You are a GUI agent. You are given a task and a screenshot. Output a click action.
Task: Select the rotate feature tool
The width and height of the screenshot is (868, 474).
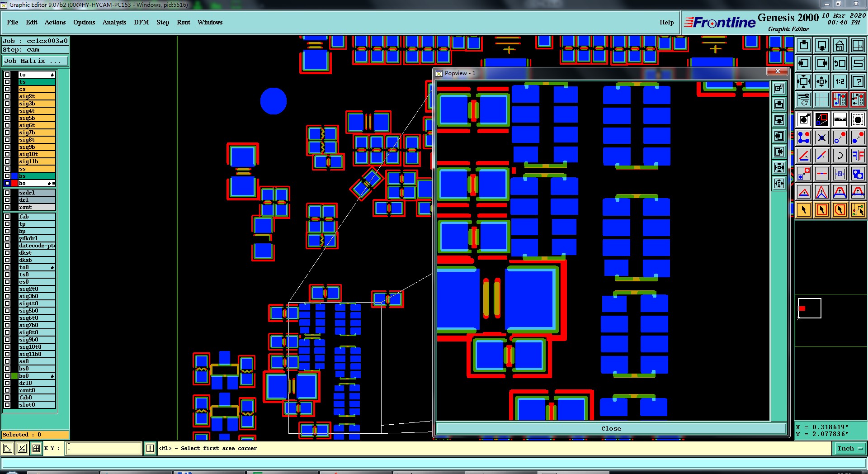pos(840,156)
